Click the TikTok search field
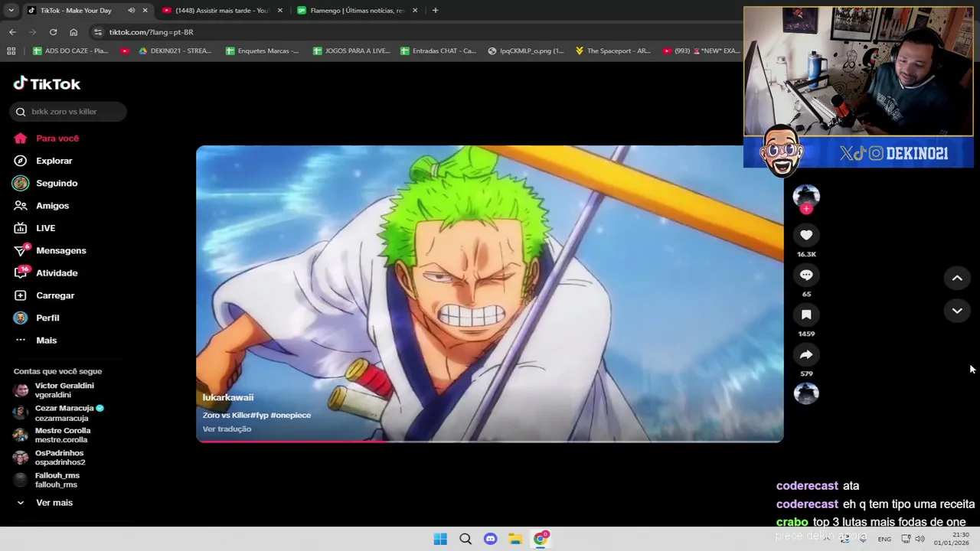 (68, 112)
